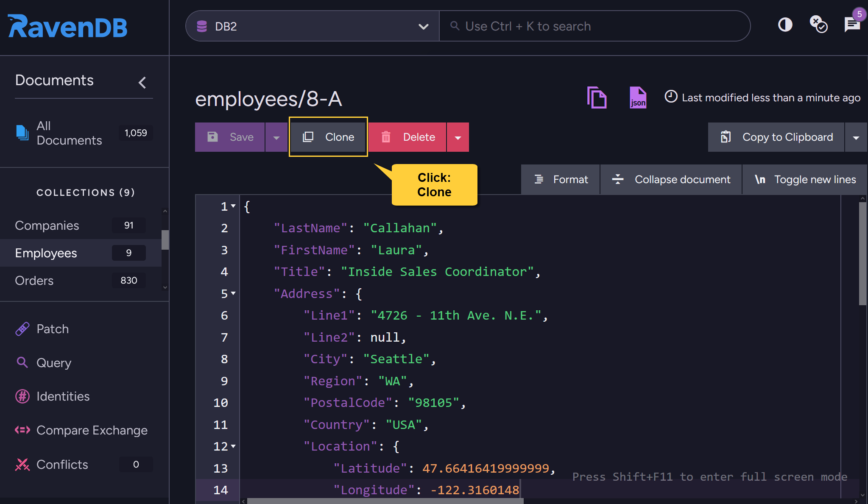Viewport: 868px width, 504px height.
Task: Click the copy document ID icon
Action: click(597, 97)
